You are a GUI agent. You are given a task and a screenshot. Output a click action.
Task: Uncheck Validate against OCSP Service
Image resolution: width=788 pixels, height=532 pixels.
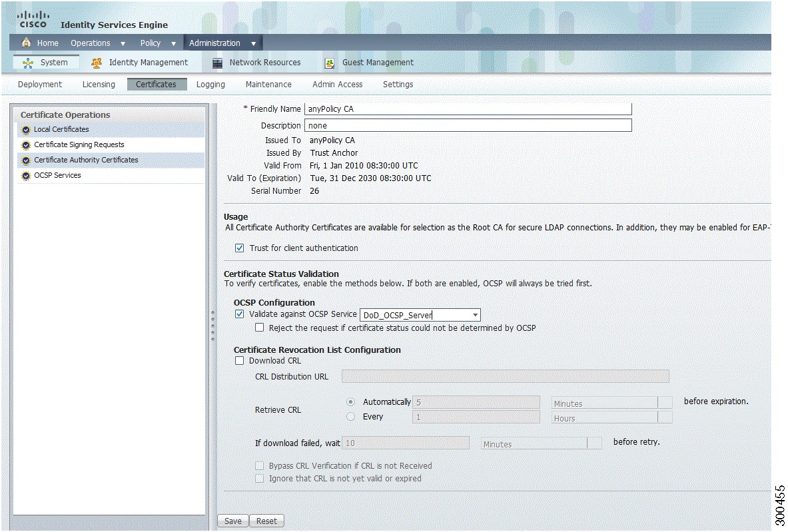point(240,314)
